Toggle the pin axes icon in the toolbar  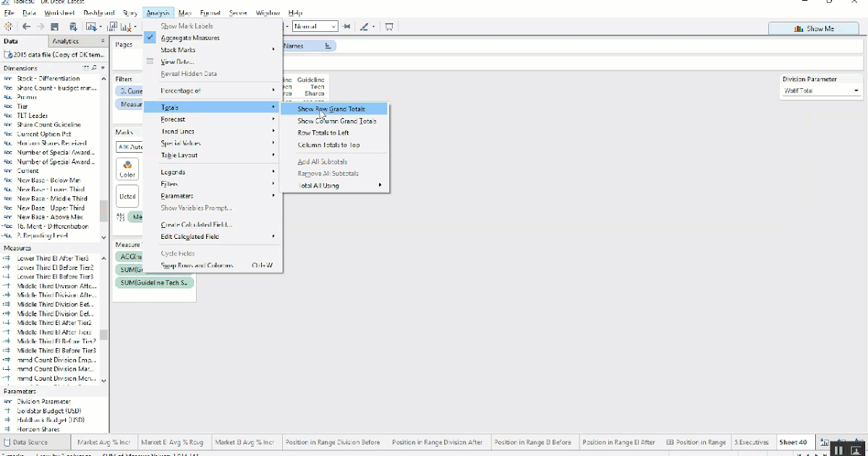[346, 25]
